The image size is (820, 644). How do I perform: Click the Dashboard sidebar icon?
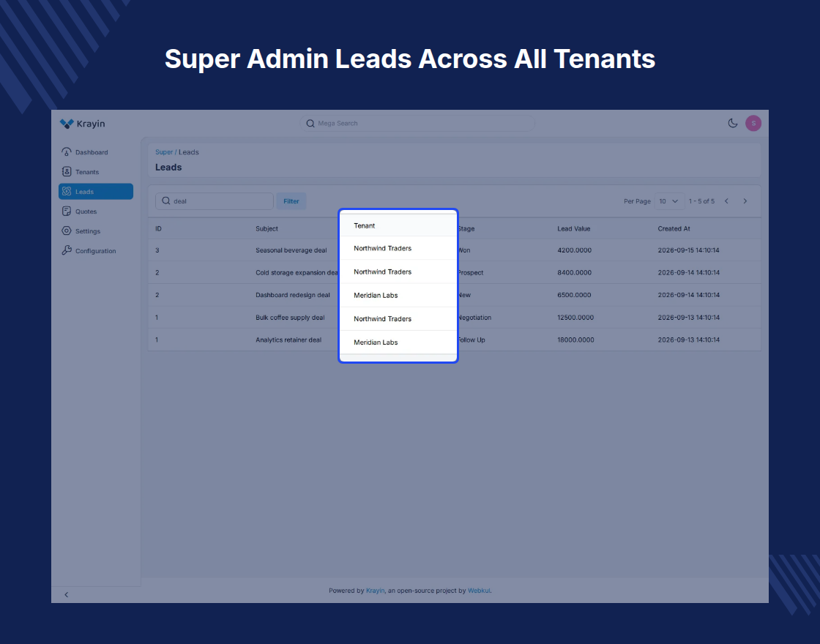tap(67, 152)
